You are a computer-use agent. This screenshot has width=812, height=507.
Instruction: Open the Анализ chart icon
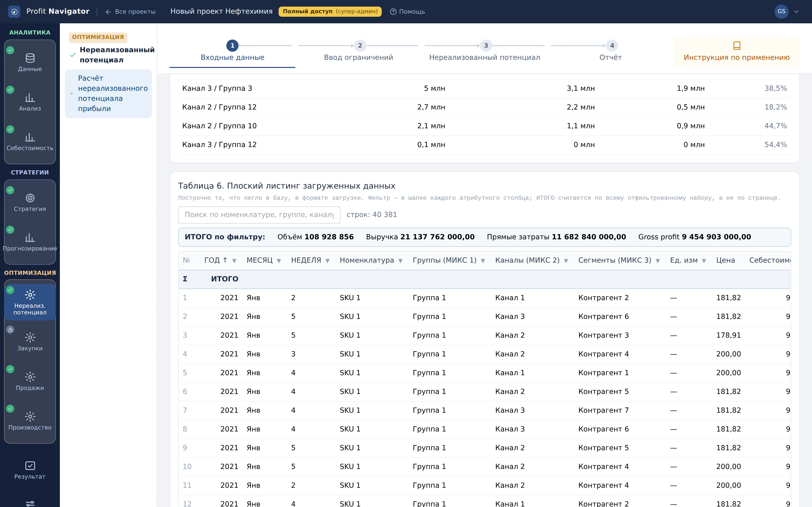tap(30, 98)
